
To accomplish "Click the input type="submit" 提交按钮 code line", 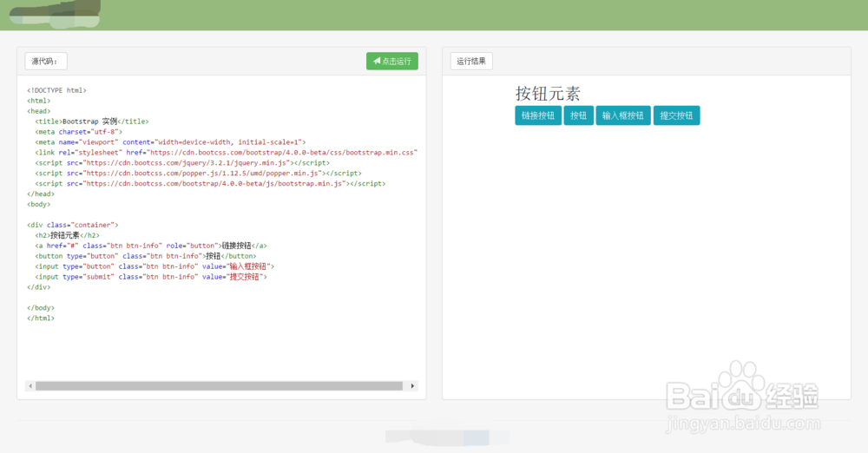I will 151,277.
